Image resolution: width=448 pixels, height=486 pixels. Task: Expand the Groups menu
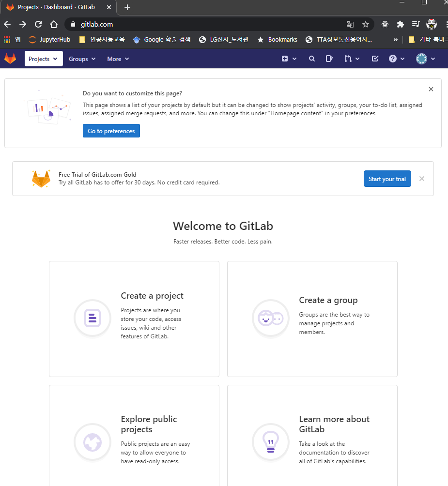(82, 59)
